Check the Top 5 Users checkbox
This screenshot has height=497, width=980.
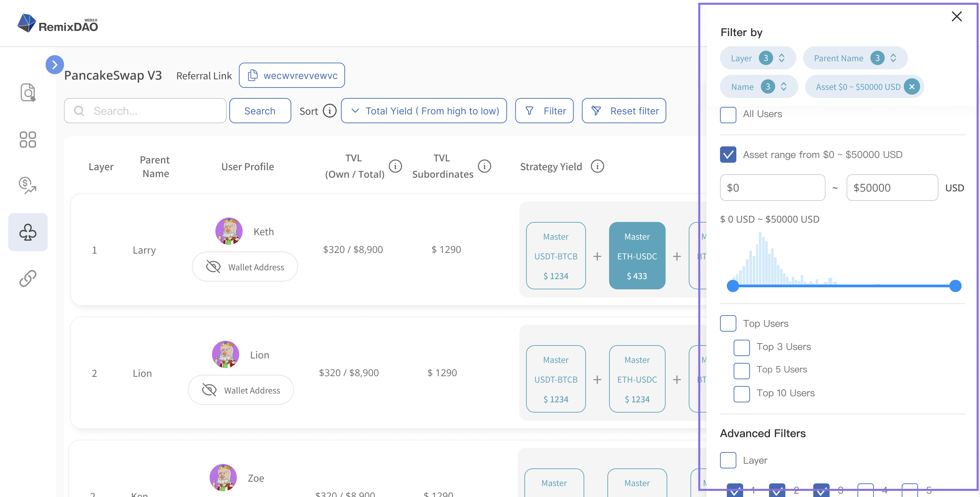pyautogui.click(x=741, y=370)
